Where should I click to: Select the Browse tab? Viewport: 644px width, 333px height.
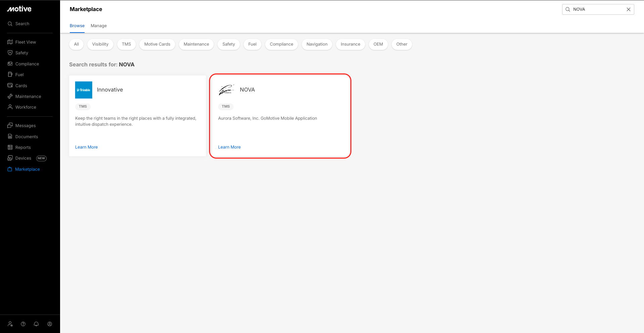click(x=77, y=26)
